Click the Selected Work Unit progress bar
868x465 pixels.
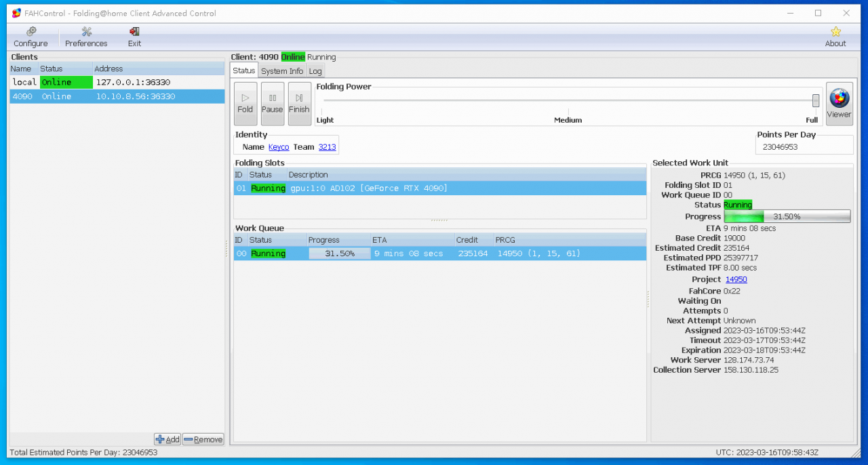787,216
